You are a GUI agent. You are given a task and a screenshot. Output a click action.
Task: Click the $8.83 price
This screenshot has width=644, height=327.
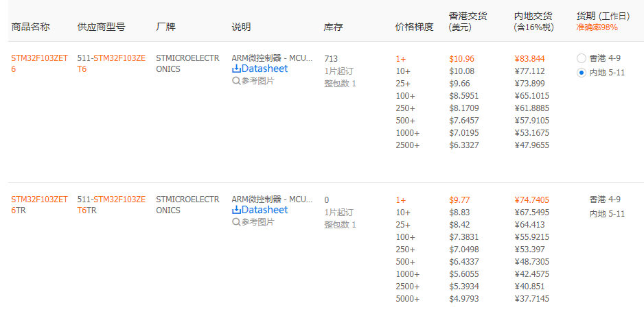[459, 212]
